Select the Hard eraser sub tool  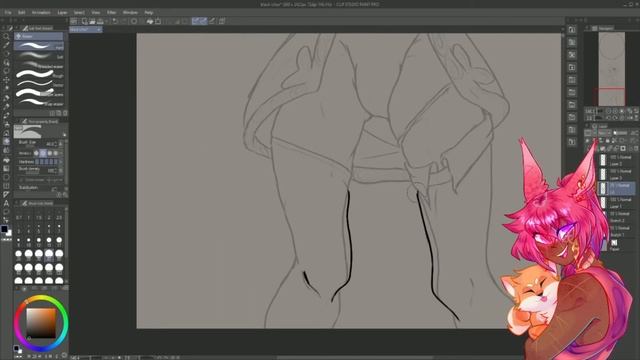point(39,46)
